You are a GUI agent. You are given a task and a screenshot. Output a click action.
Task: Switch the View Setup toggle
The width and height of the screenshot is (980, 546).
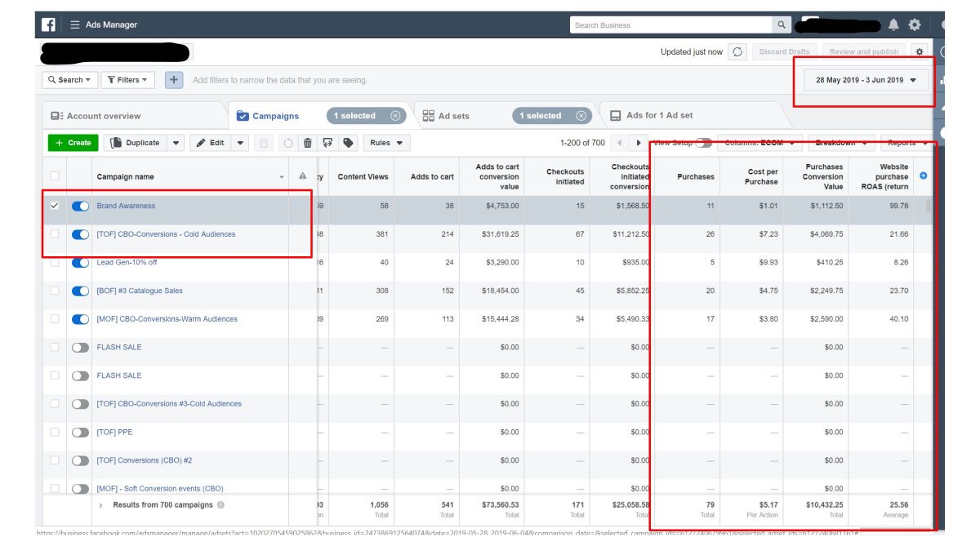(703, 143)
